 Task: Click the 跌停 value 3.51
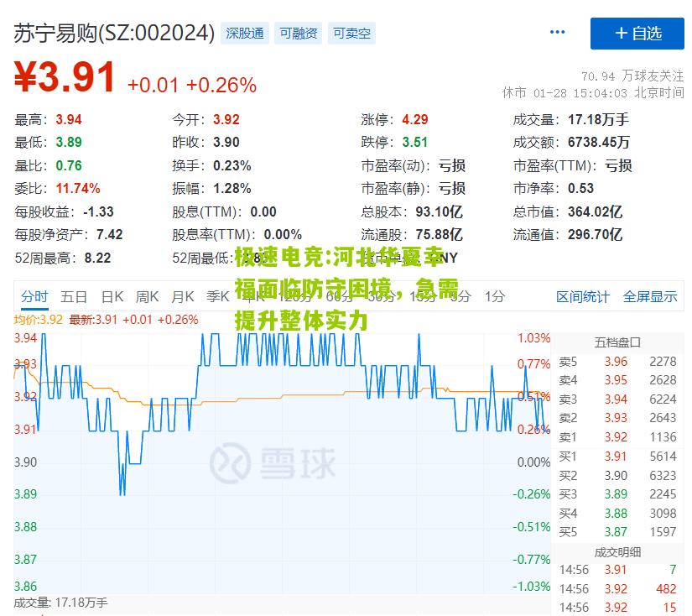(x=415, y=142)
